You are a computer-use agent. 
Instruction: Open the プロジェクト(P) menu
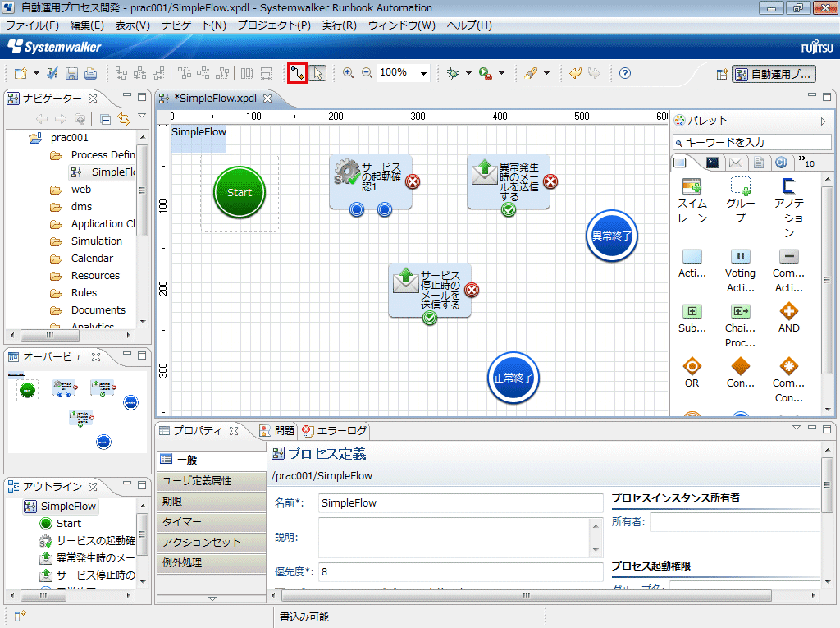(x=273, y=25)
